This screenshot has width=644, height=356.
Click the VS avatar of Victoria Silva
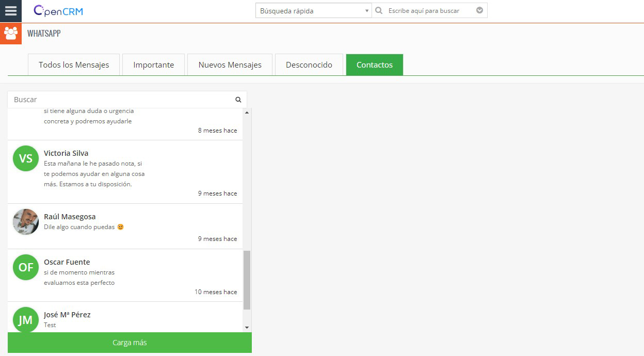click(x=26, y=158)
